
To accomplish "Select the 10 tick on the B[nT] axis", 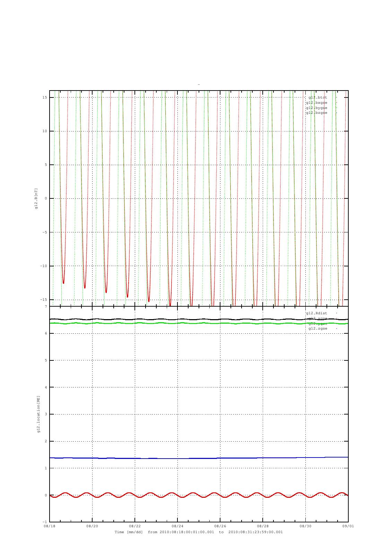I will (45, 131).
